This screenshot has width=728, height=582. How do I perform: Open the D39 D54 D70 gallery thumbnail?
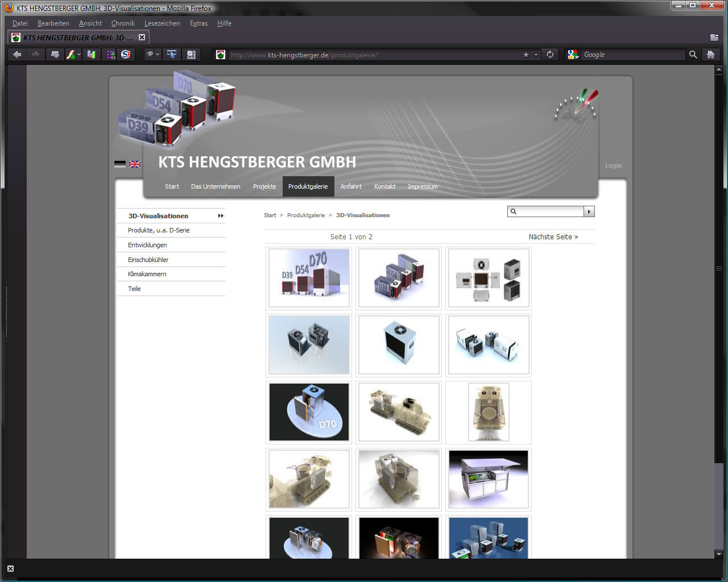[309, 278]
